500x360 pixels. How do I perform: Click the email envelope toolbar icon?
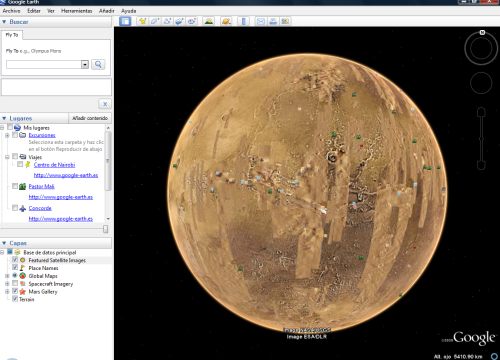[x=261, y=21]
